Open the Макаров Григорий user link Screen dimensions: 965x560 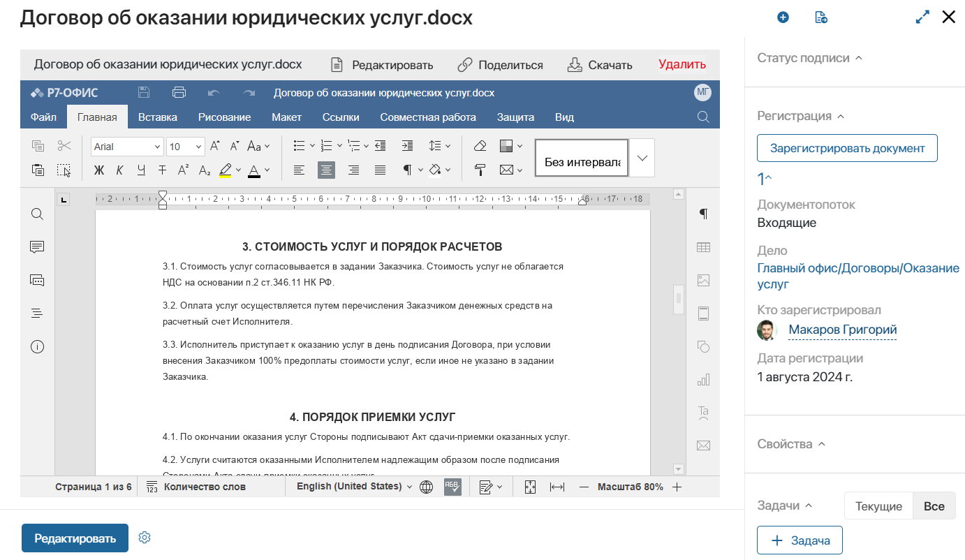click(x=842, y=330)
